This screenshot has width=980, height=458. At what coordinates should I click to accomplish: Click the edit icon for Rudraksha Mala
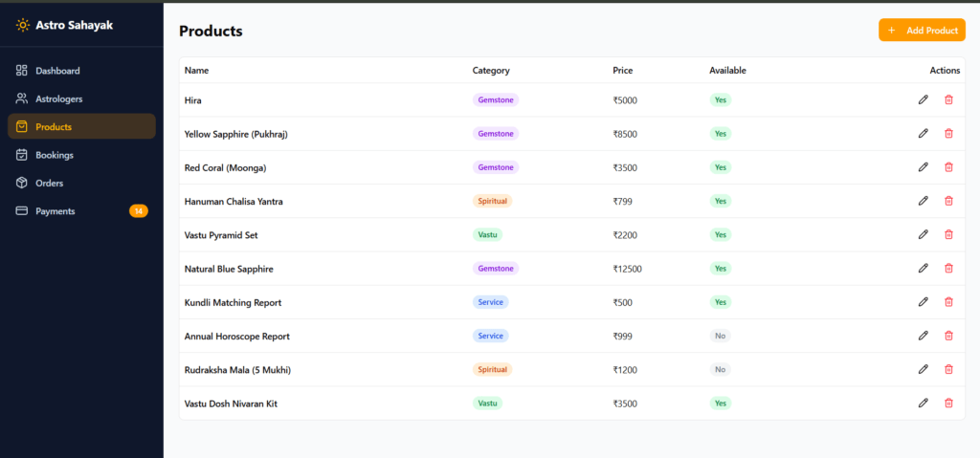[x=923, y=369]
